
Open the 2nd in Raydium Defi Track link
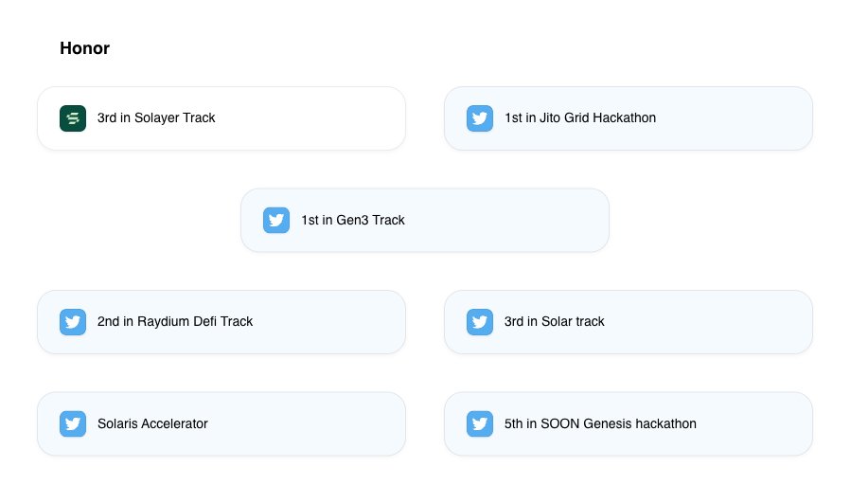click(175, 322)
